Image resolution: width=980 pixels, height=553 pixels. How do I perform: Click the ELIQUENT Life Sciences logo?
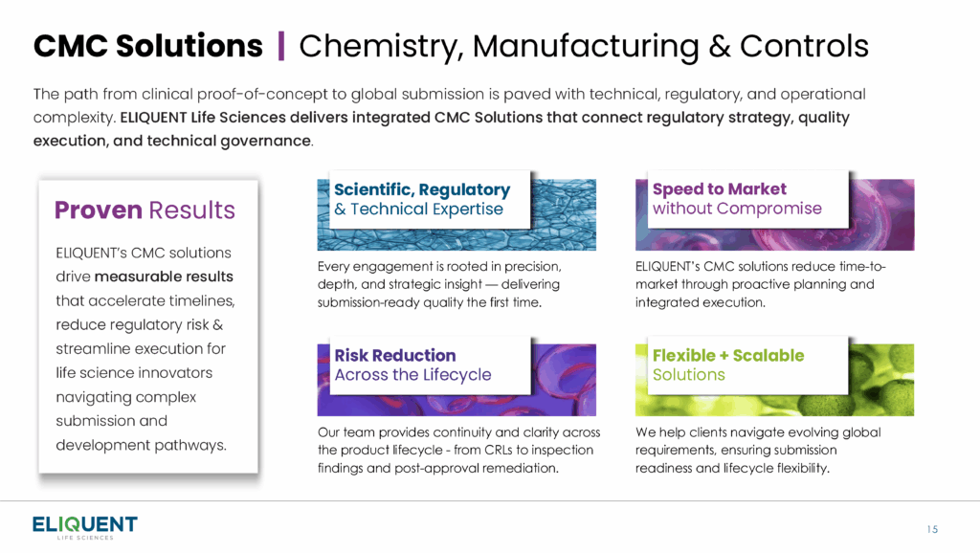tap(85, 528)
